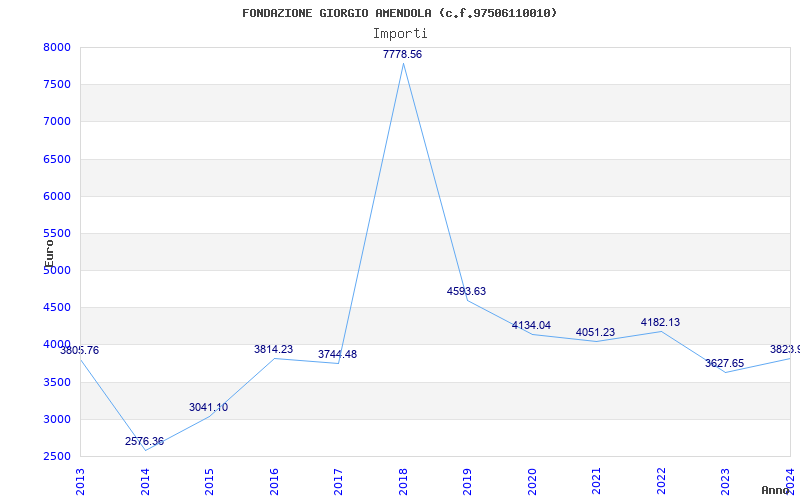Click the Euro axis label

[49, 254]
